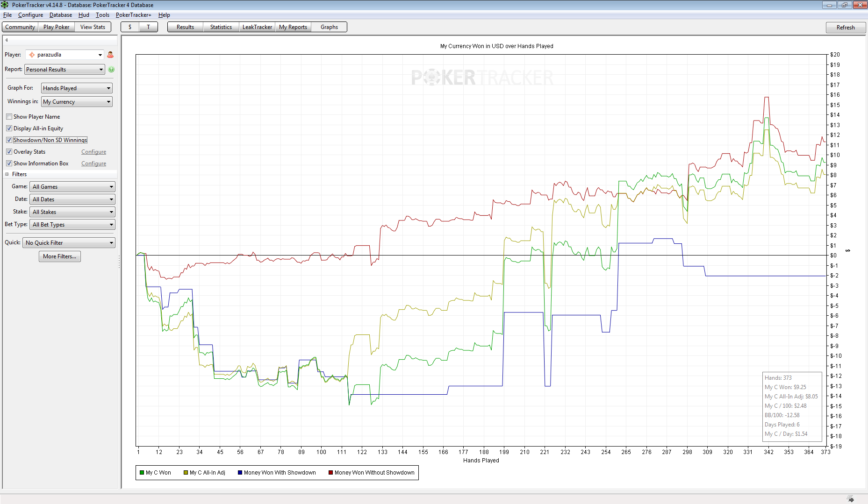Image resolution: width=868 pixels, height=504 pixels.
Task: Click the red player selection icon
Action: (x=110, y=55)
